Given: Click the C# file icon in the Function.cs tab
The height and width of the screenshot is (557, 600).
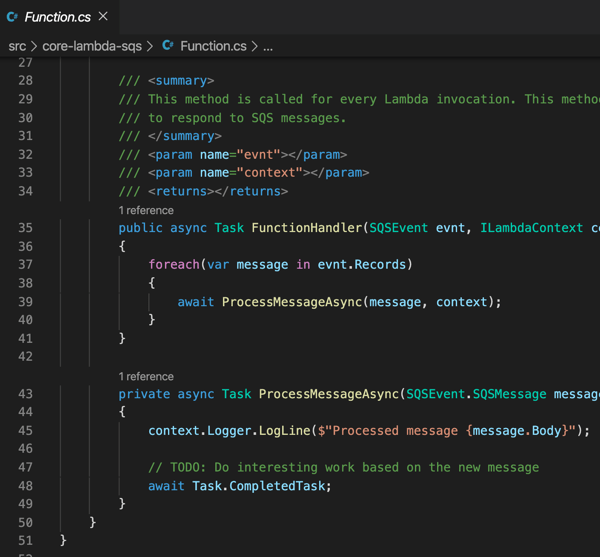Looking at the screenshot, I should pos(13,17).
